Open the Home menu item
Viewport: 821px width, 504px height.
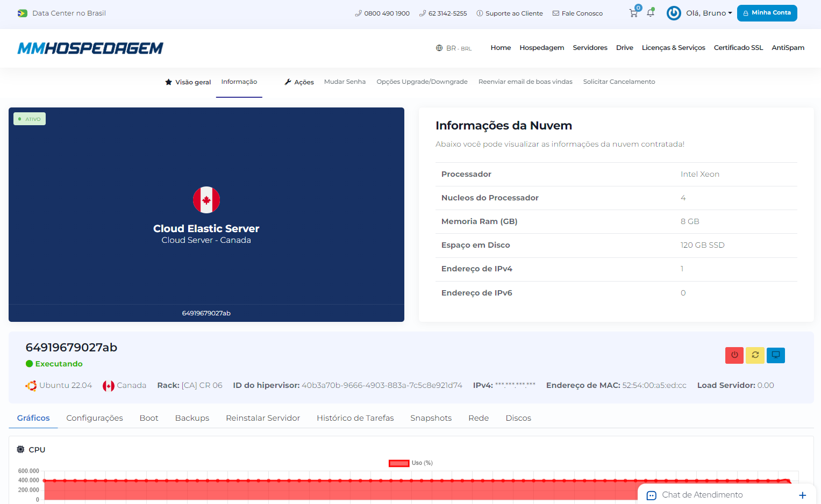[501, 48]
